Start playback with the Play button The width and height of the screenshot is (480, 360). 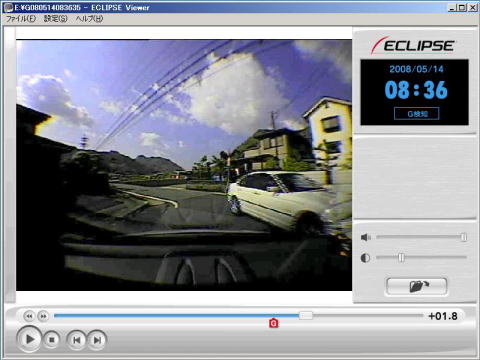pyautogui.click(x=29, y=339)
